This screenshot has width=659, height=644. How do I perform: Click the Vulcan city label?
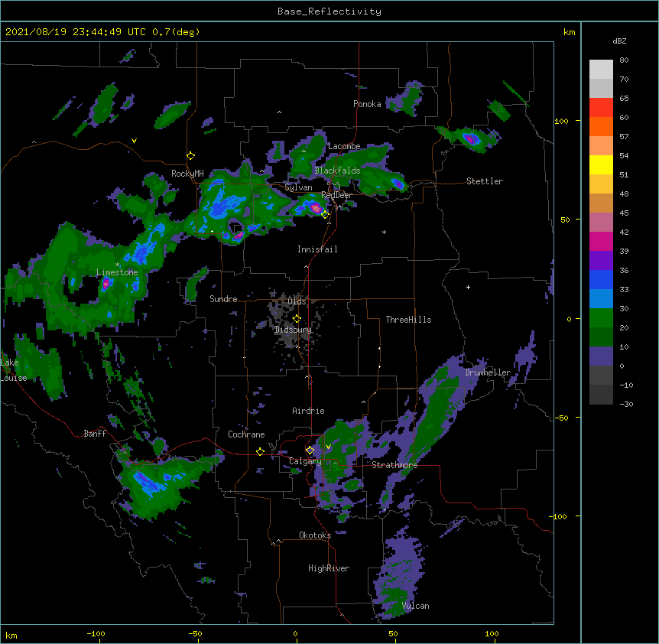(415, 606)
